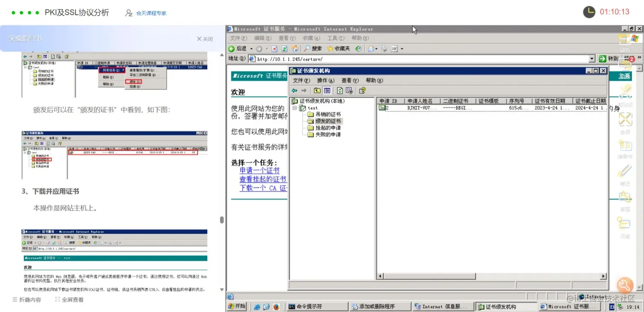Image resolution: width=644 pixels, height=312 pixels.
Task: Toggle the show/hide console tree icon
Action: point(327,90)
